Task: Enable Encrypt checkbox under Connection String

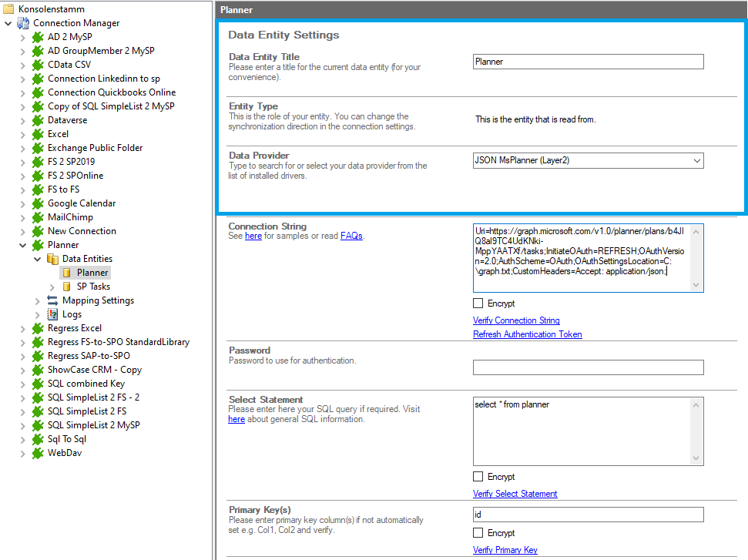Action: click(478, 303)
